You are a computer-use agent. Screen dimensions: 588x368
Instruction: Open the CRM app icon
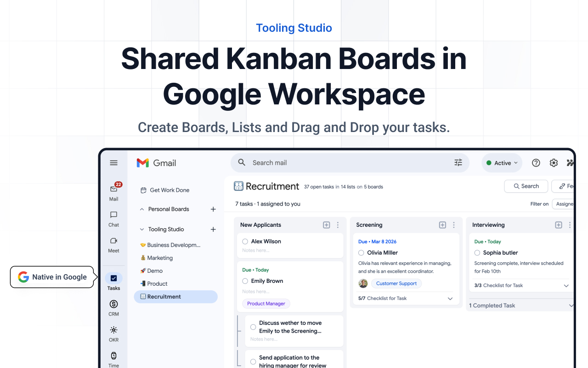click(x=114, y=308)
